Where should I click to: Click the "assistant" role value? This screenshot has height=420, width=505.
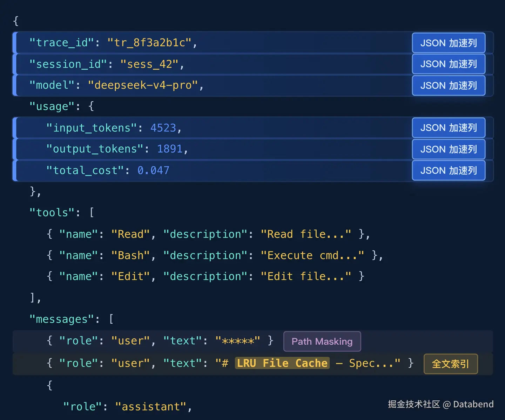150,407
